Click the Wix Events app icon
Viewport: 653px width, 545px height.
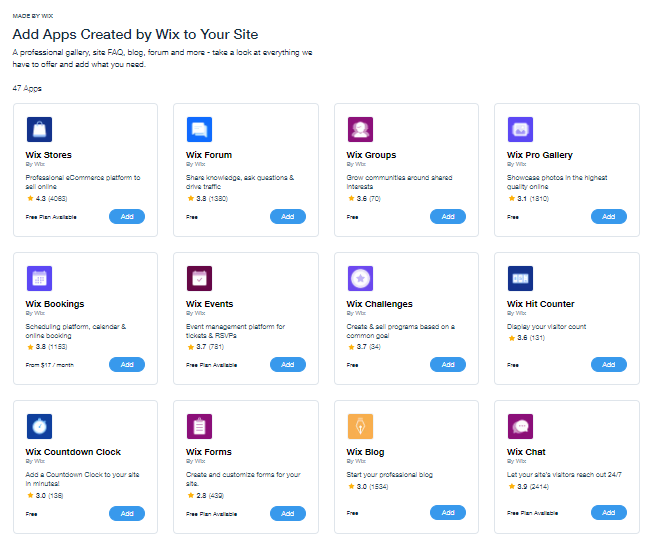[x=199, y=278]
